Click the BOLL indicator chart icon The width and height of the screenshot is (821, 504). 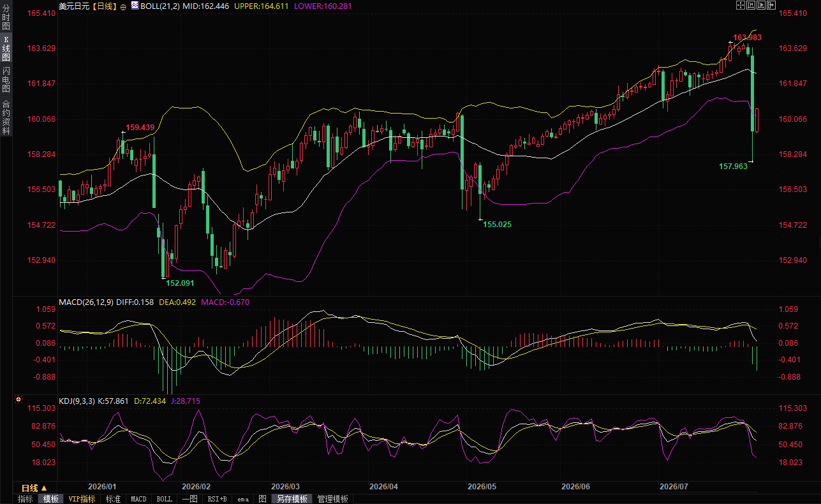point(135,5)
